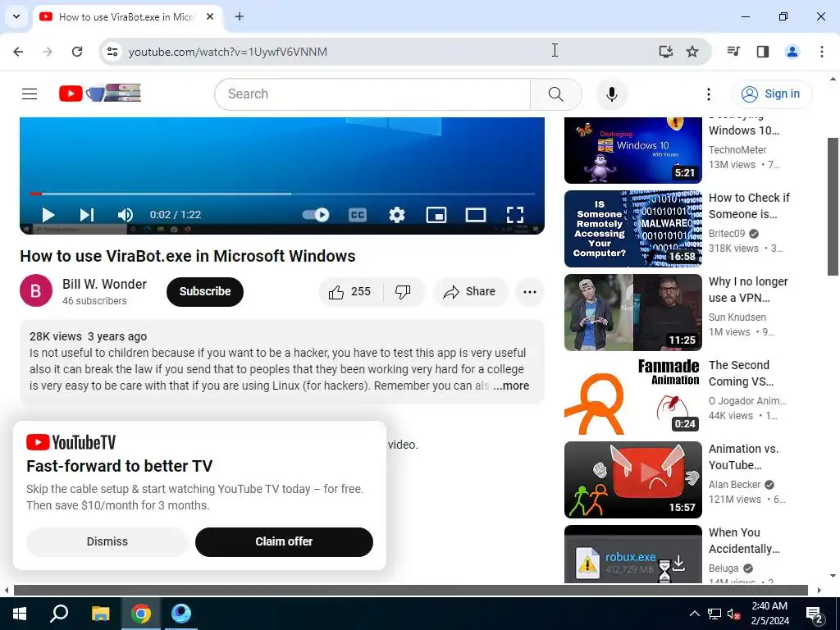The height and width of the screenshot is (630, 840).
Task: Open YouTube settings three-dot menu
Action: pyautogui.click(x=708, y=94)
